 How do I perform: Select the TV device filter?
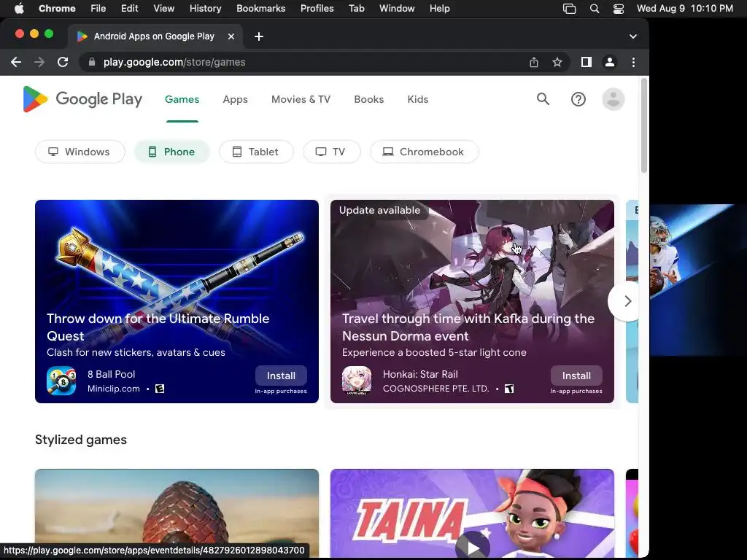click(x=332, y=152)
